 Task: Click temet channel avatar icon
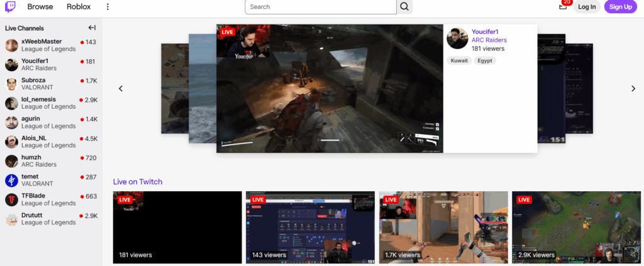pos(11,180)
